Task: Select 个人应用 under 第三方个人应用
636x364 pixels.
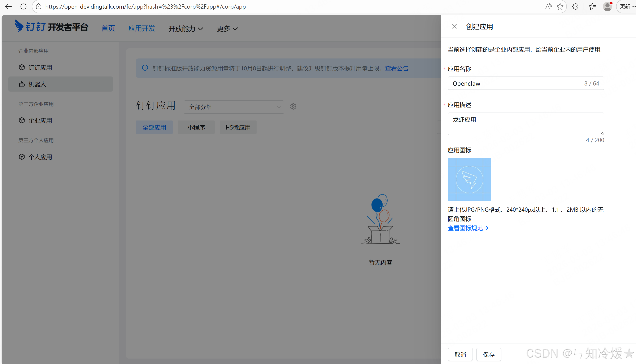Action: 40,157
